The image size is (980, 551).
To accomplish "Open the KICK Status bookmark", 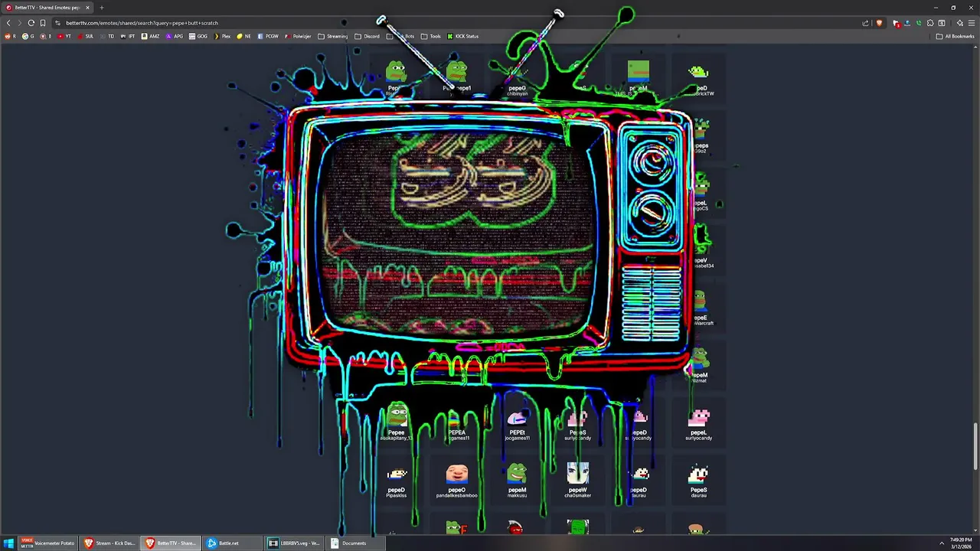I will pyautogui.click(x=462, y=36).
